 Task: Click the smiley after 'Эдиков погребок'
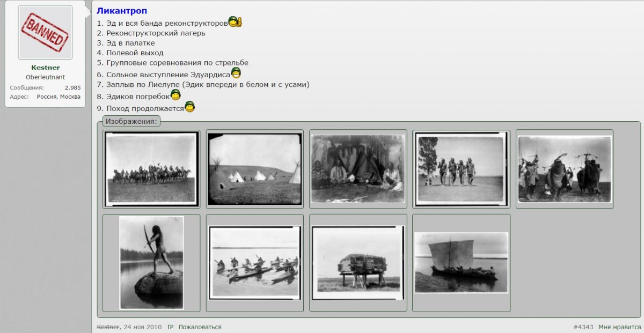(175, 95)
